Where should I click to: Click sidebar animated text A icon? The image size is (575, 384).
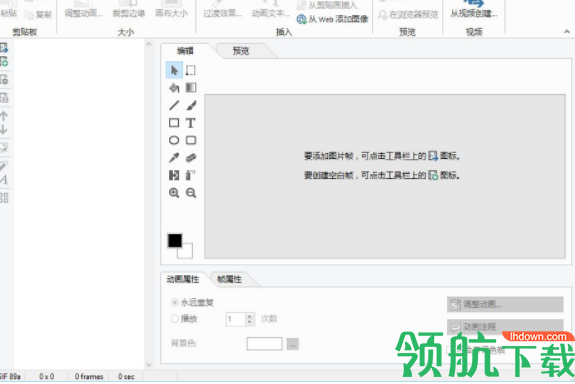(4, 180)
